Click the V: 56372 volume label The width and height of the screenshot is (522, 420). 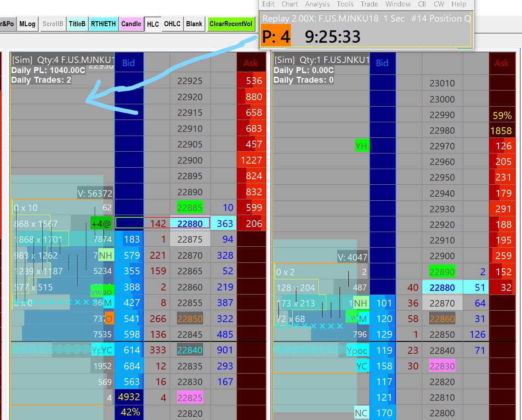pyautogui.click(x=95, y=193)
